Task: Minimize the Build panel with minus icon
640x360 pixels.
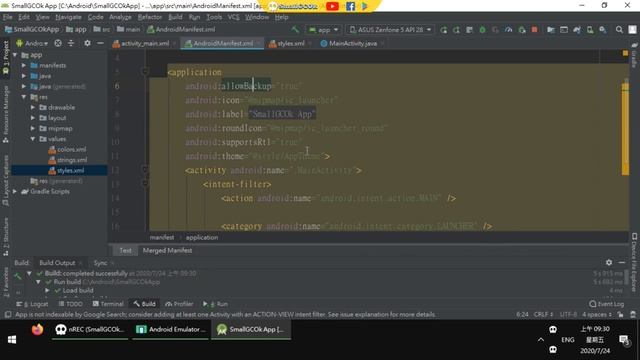Action: [622, 262]
